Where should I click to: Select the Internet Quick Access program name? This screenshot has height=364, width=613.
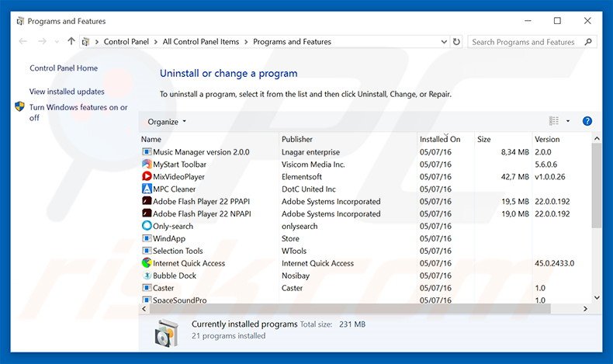coord(189,263)
